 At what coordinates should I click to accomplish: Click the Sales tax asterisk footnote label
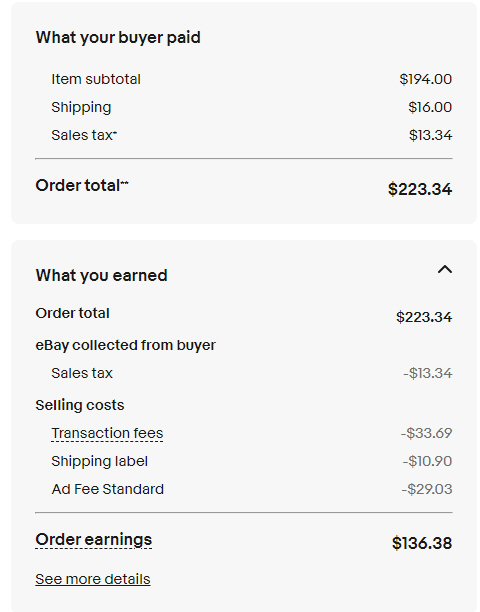[84, 135]
